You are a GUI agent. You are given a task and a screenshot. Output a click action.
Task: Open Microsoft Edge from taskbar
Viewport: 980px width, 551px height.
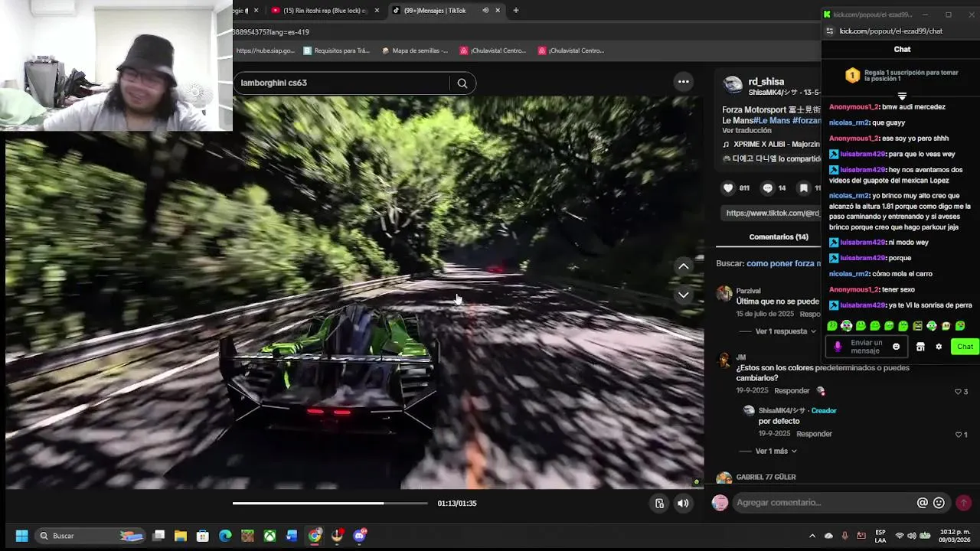pyautogui.click(x=225, y=536)
